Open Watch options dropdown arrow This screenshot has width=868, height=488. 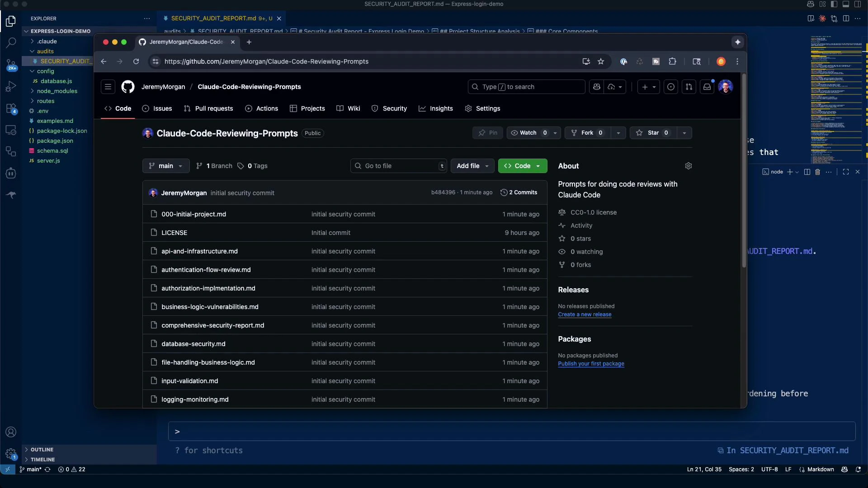pos(555,133)
